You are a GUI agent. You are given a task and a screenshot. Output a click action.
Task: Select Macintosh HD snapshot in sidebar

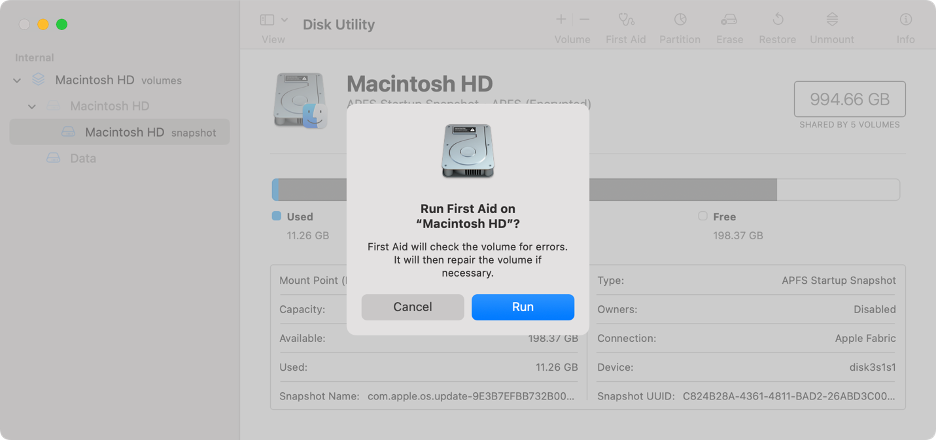[119, 132]
